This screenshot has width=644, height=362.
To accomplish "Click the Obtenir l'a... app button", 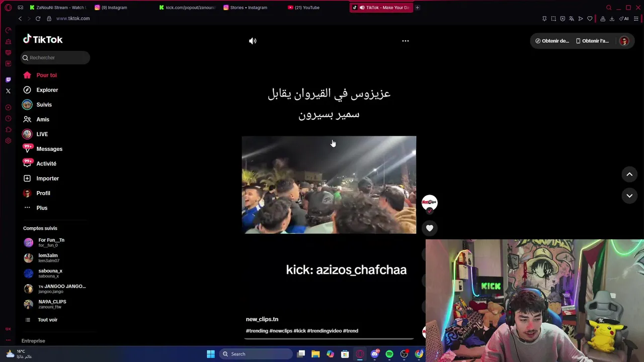I will click(592, 41).
